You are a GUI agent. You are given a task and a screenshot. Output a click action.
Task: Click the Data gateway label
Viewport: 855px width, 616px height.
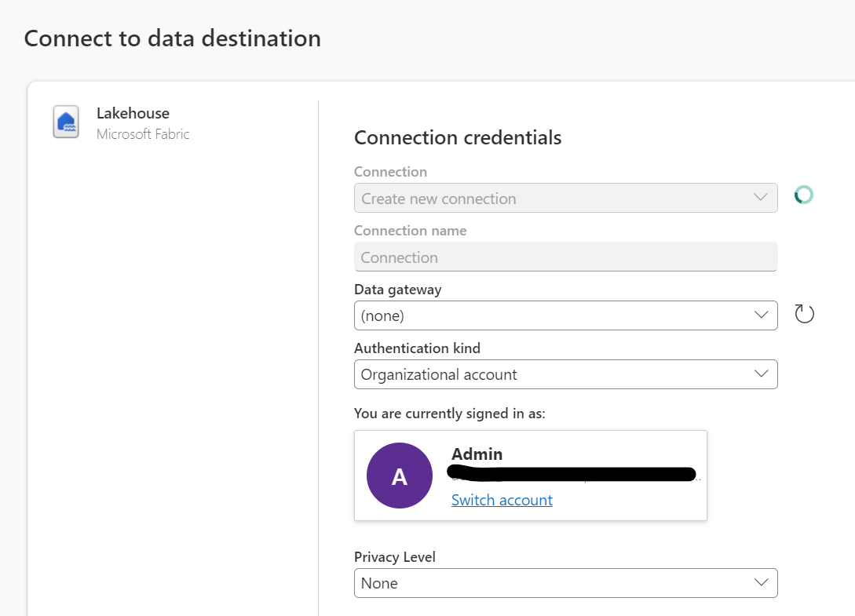397,290
